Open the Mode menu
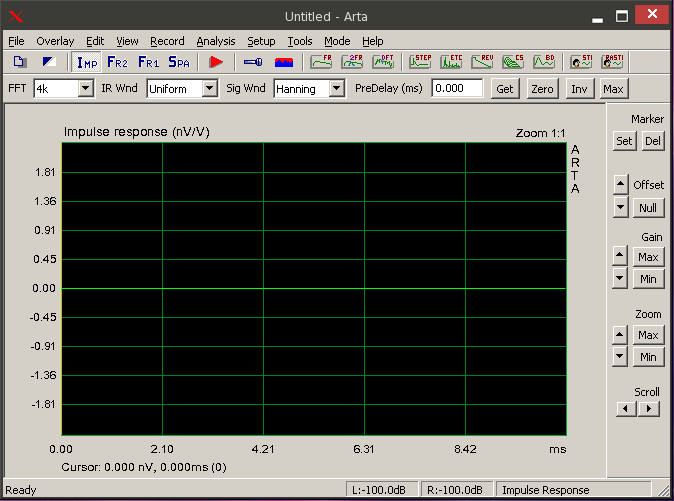The height and width of the screenshot is (501, 674). coord(337,41)
